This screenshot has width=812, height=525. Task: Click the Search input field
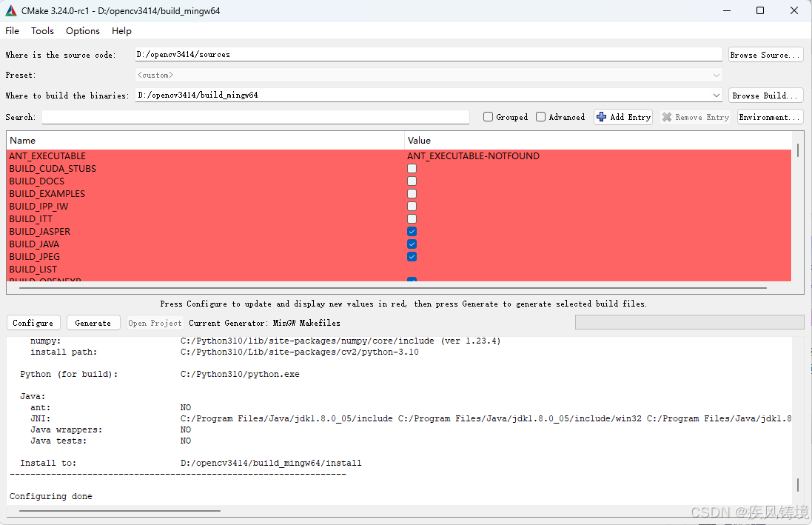255,117
